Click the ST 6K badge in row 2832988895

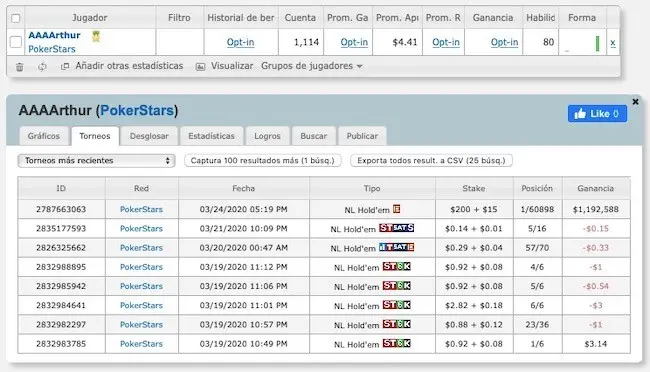pyautogui.click(x=397, y=266)
